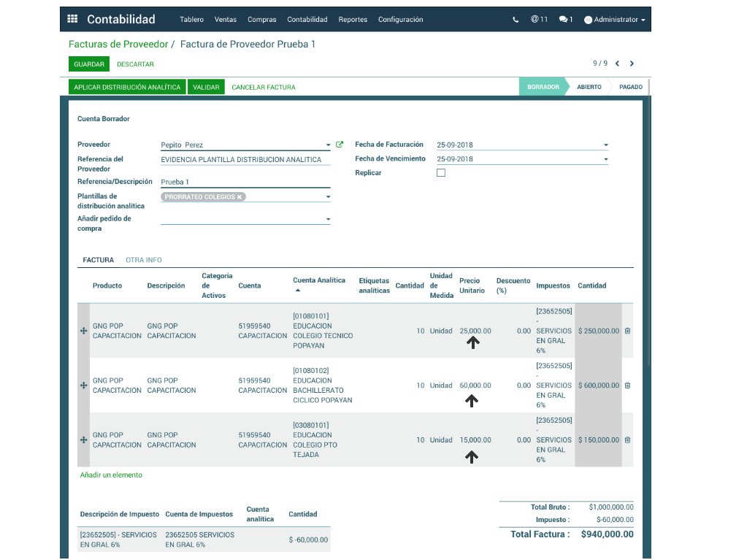Open the Fecha de Facturación date picker

(605, 145)
